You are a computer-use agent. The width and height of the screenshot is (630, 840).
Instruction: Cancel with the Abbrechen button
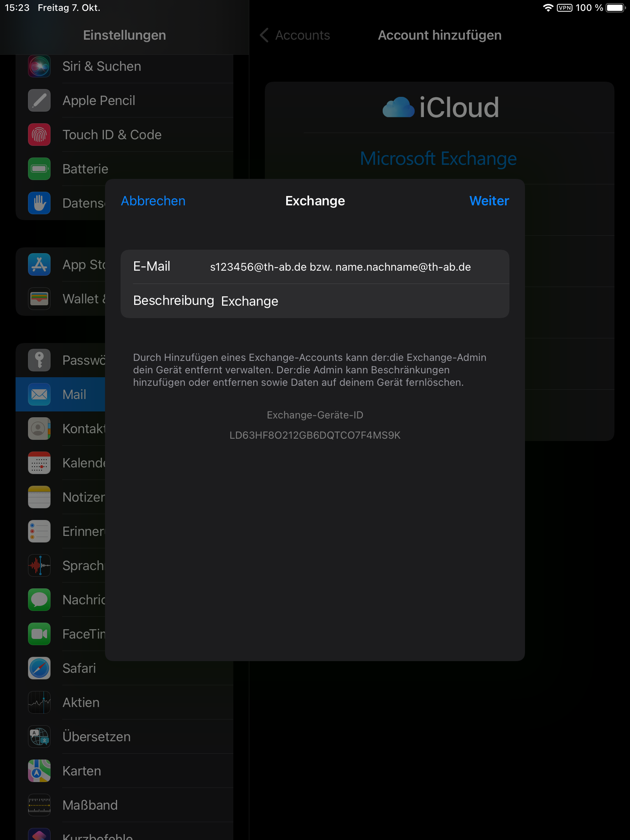coord(153,201)
